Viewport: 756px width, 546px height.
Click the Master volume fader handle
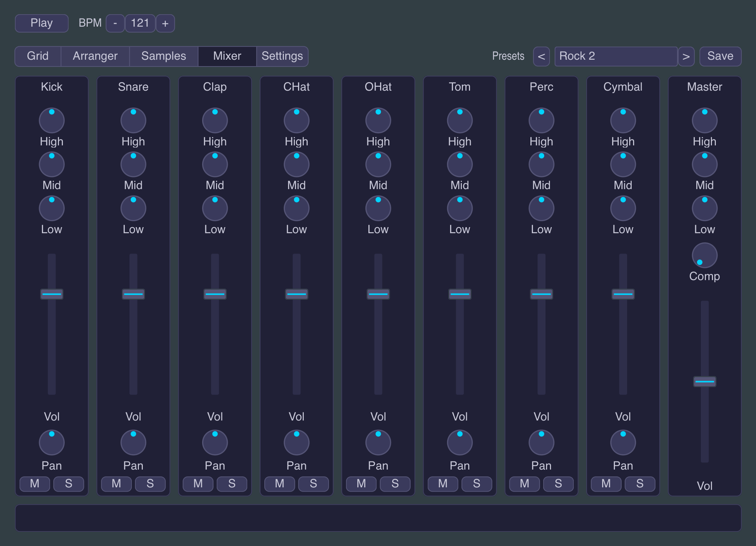pos(705,381)
